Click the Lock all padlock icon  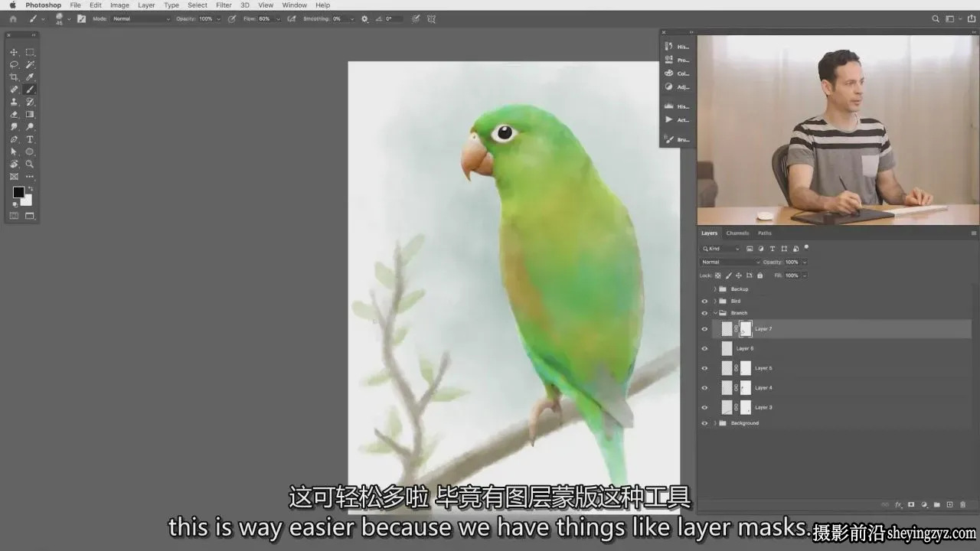pos(759,275)
